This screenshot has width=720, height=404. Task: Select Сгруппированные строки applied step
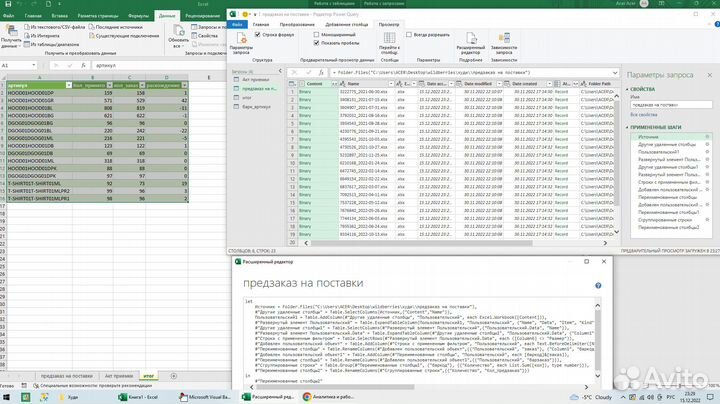(664, 220)
